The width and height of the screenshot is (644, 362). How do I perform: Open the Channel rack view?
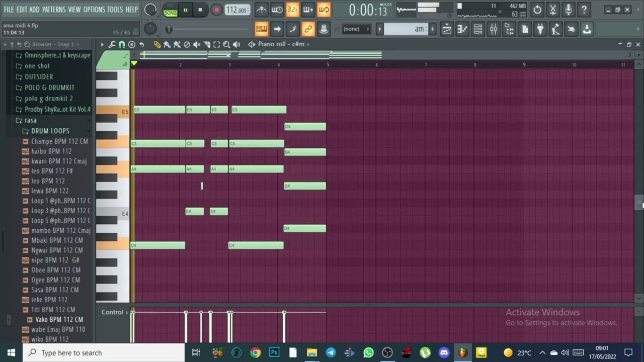(x=478, y=29)
